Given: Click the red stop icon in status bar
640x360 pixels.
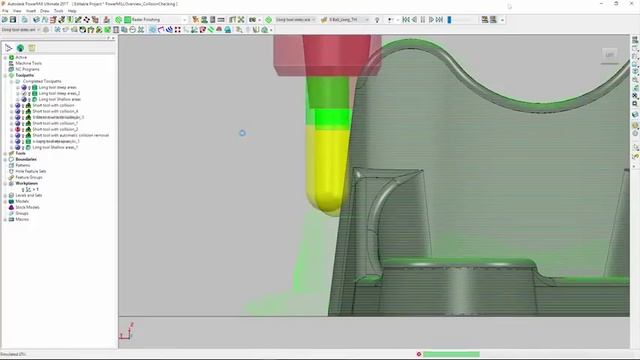Looking at the screenshot, I should [419, 354].
